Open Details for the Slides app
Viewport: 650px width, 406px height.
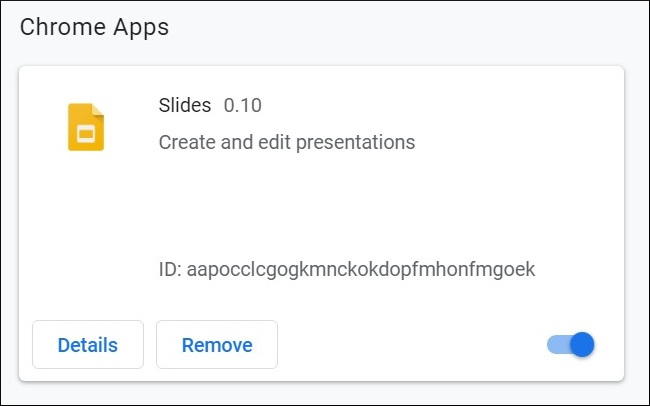(88, 344)
